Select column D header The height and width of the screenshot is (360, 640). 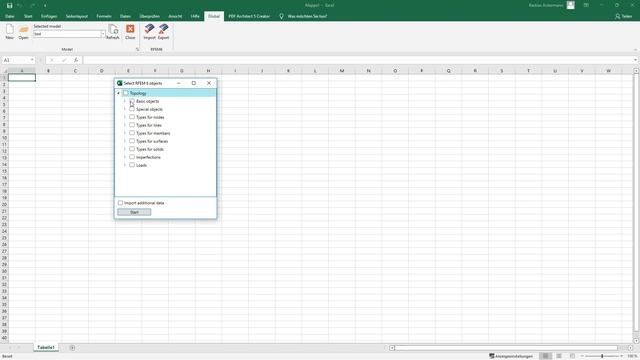point(102,71)
